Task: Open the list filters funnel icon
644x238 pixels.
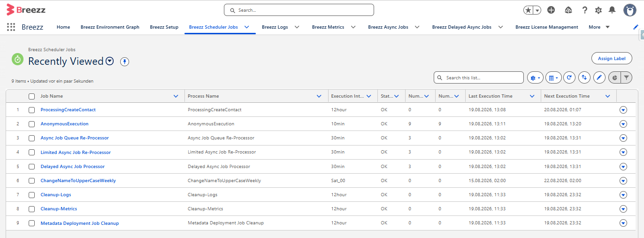Action: coord(627,77)
